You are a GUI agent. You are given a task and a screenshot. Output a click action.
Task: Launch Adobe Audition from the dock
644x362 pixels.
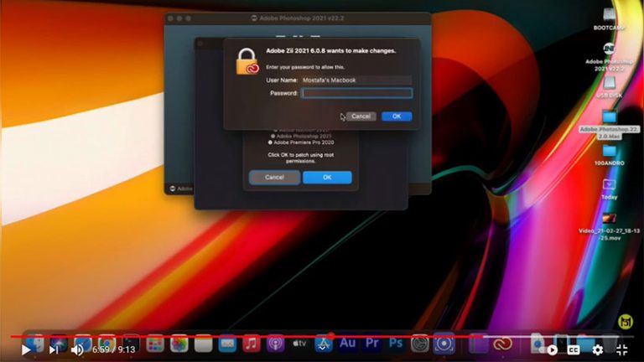click(347, 343)
